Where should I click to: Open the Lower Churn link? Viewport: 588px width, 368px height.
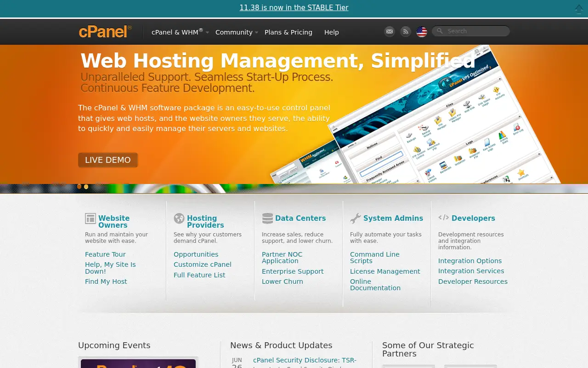[x=283, y=282]
